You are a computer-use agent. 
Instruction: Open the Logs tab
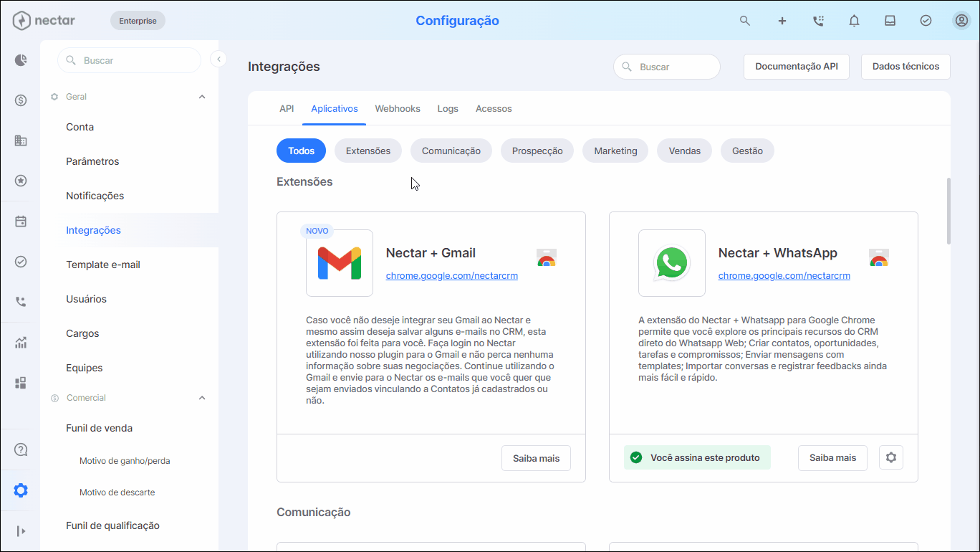(448, 109)
